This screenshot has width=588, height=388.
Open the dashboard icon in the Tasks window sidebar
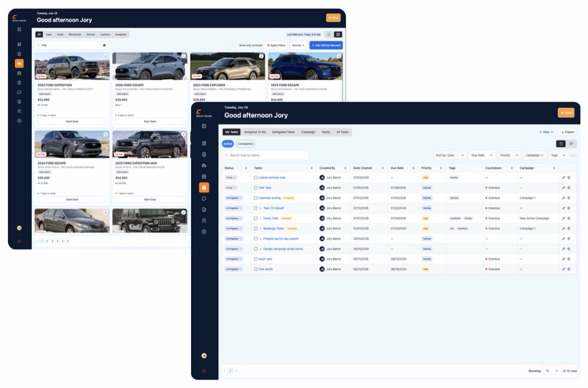(x=204, y=143)
